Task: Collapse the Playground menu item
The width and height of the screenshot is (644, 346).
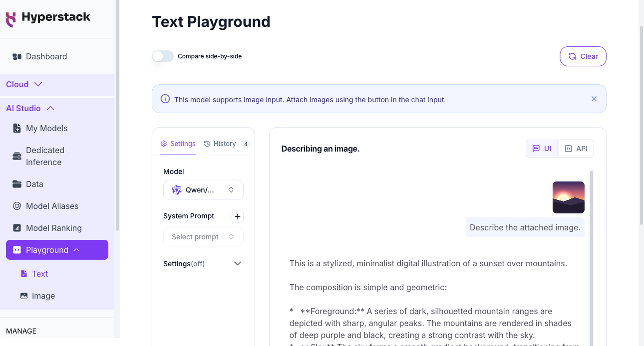Action: pos(57,250)
